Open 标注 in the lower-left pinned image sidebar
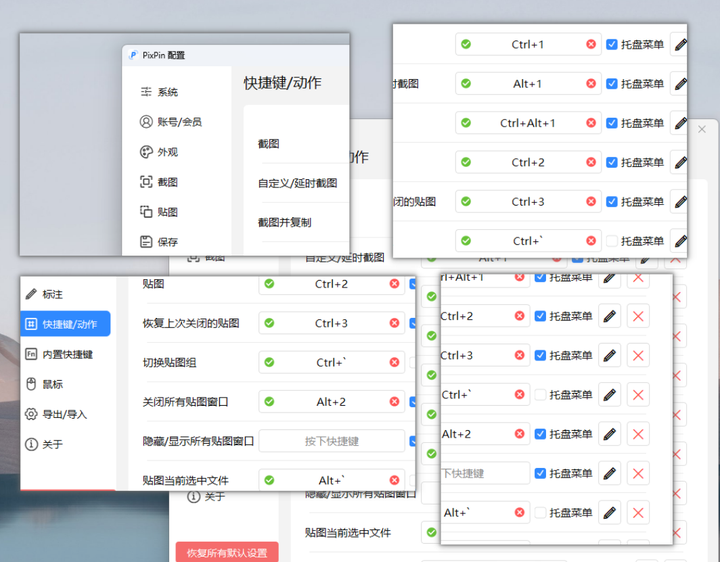Screen dimensions: 720x562 coord(44,294)
